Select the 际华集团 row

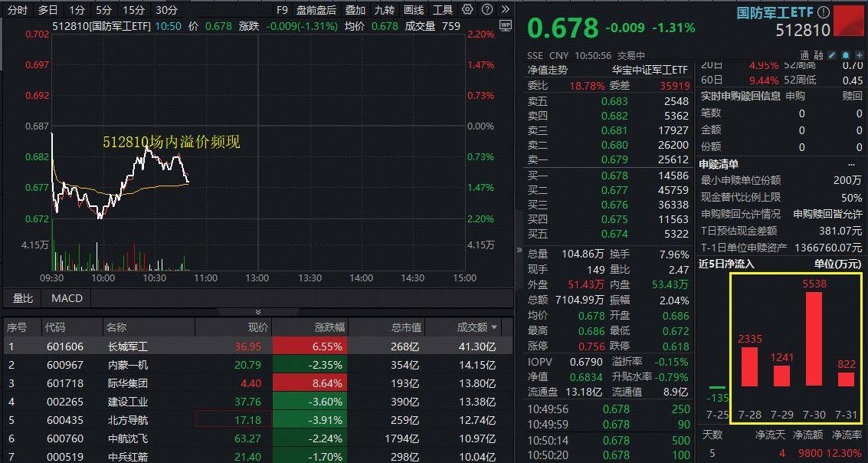(x=258, y=383)
